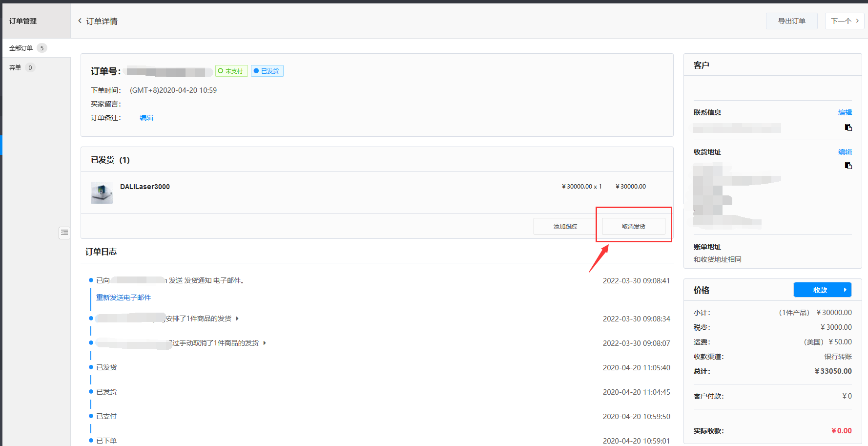Collapse the sidebar using the menu fold icon

[64, 233]
